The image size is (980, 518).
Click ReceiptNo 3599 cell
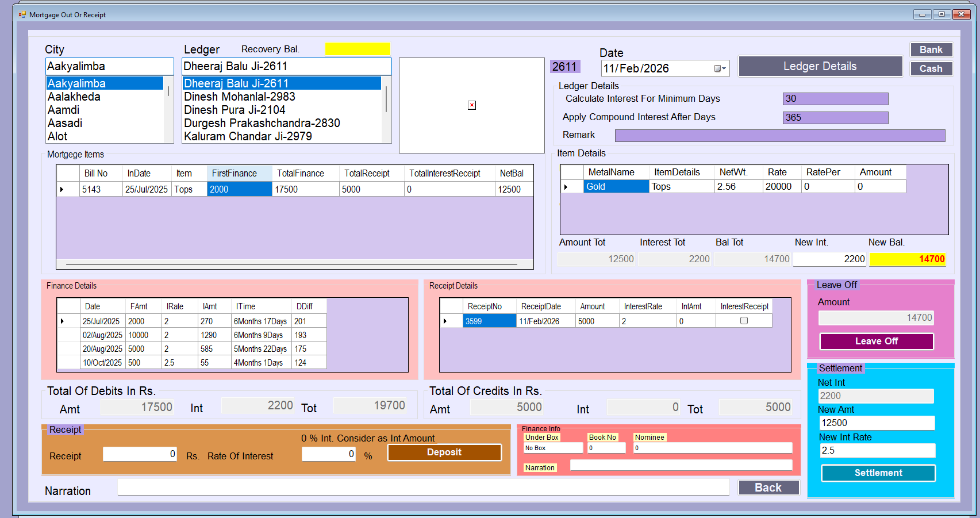click(490, 321)
